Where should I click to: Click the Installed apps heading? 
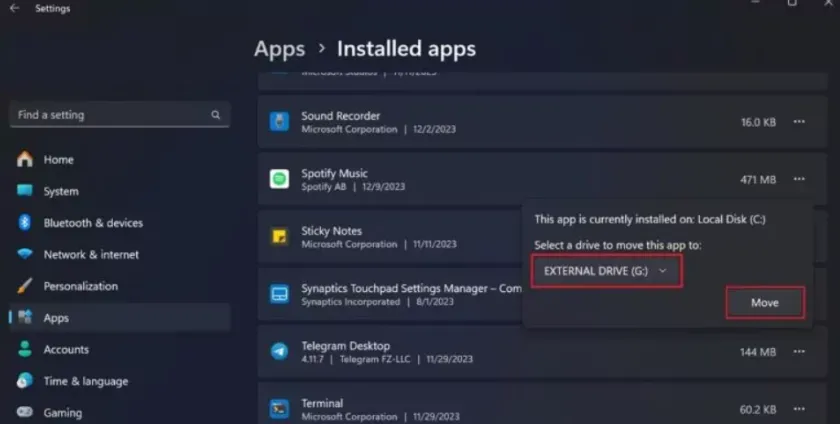(x=406, y=49)
